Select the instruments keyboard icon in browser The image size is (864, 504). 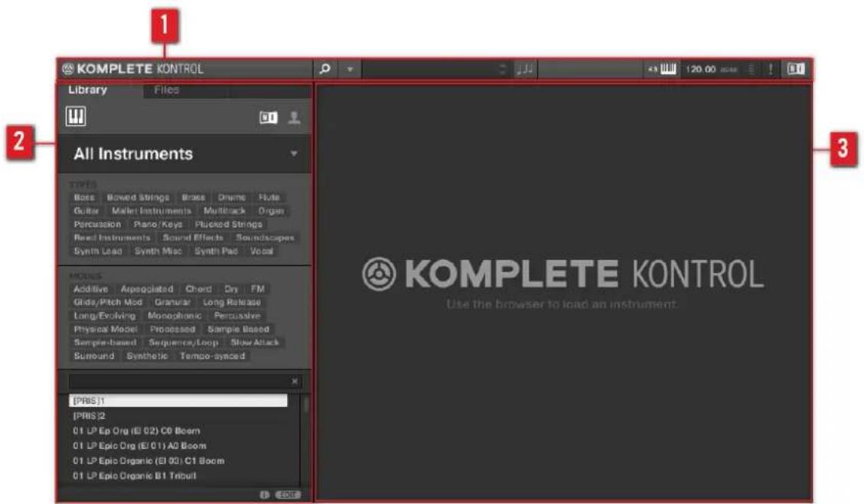[76, 116]
